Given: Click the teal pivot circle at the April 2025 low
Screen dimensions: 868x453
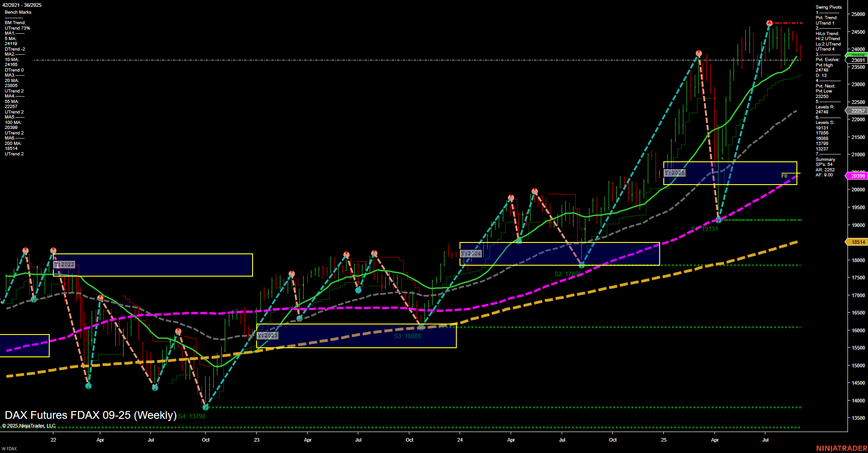Looking at the screenshot, I should coord(719,219).
